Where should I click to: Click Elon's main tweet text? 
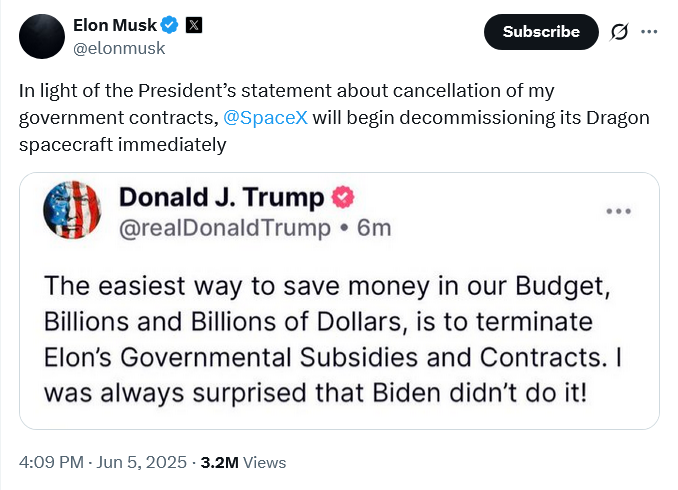click(x=334, y=118)
